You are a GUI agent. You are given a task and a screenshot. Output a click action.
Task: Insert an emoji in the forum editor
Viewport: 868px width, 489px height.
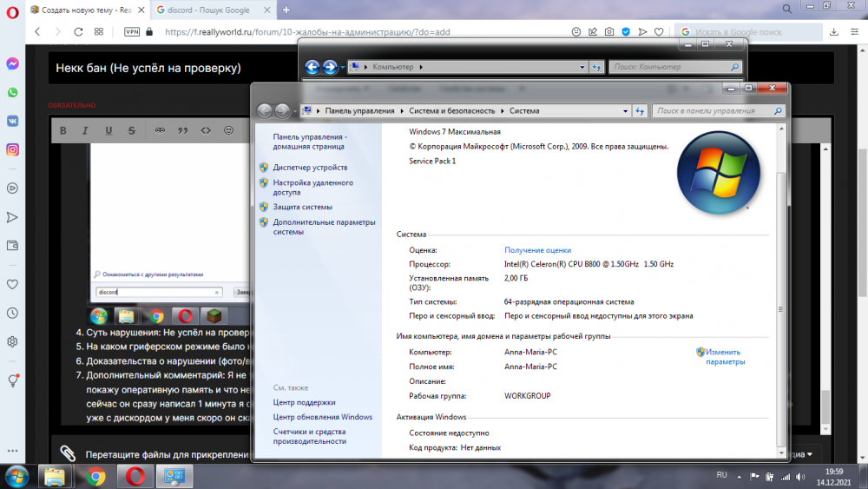point(228,130)
